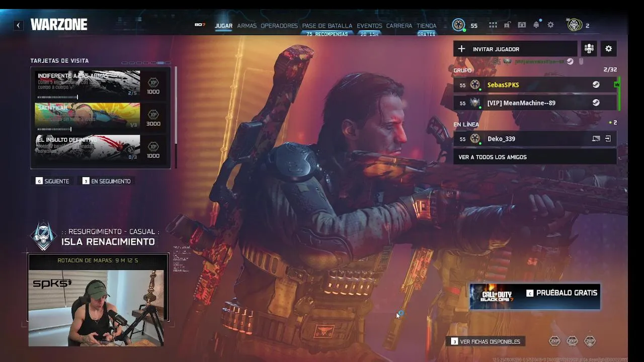Go to the EVENTOS tab

369,26
